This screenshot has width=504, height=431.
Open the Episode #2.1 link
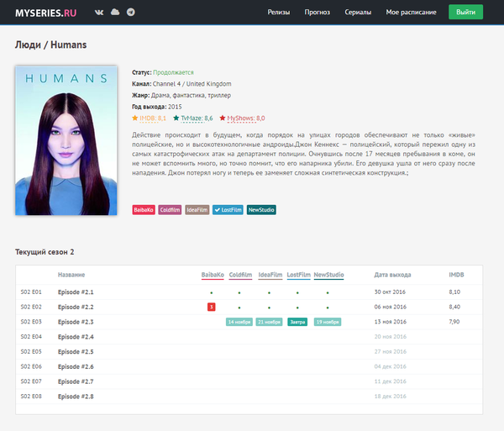coord(76,292)
